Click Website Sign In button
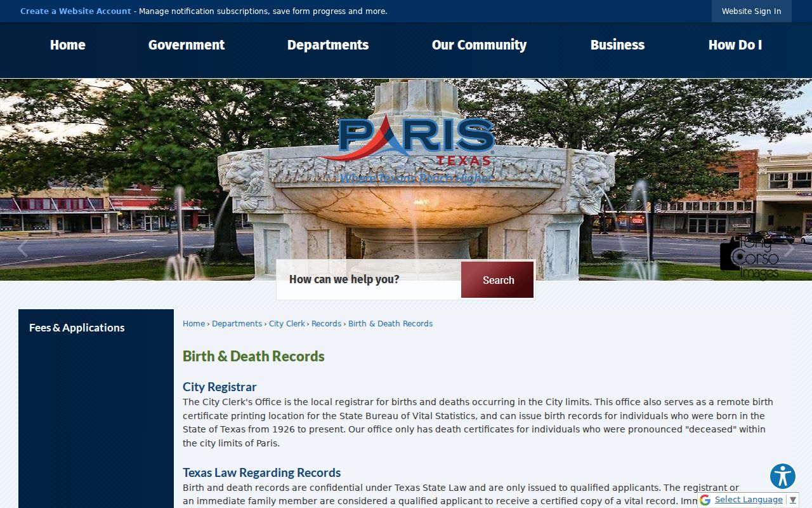Image resolution: width=812 pixels, height=508 pixels. tap(751, 11)
